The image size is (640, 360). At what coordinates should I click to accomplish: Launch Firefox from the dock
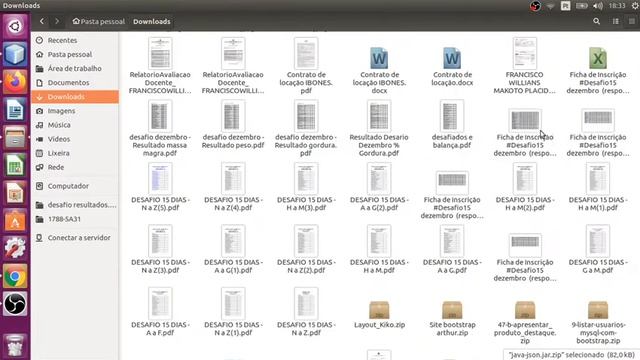(15, 82)
